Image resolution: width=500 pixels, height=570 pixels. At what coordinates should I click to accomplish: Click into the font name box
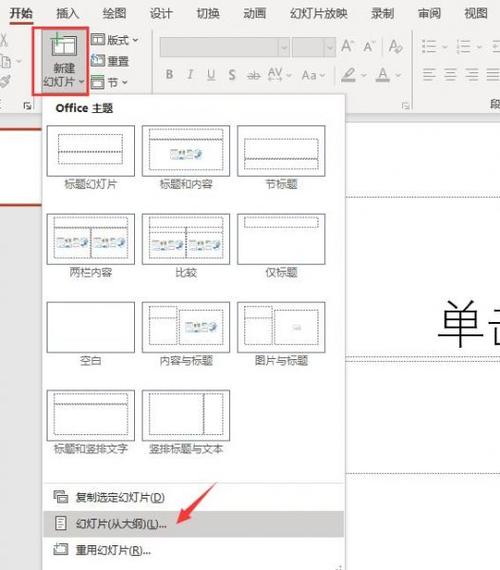coord(219,47)
